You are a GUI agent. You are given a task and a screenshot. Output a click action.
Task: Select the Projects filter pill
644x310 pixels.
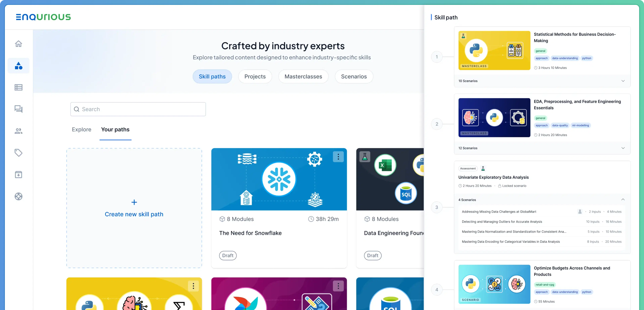(x=255, y=76)
